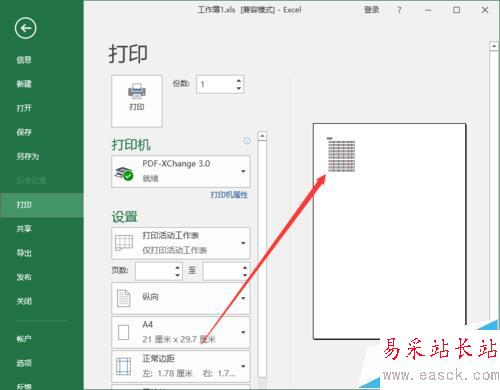Choose 保存 in the sidebar
Screen dimensions: 500x390
tap(24, 132)
